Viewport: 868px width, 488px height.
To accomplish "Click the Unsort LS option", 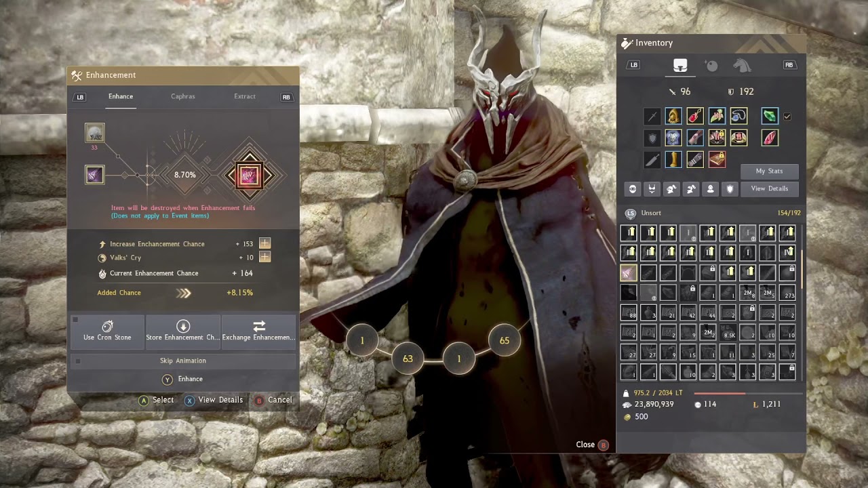I will point(643,213).
